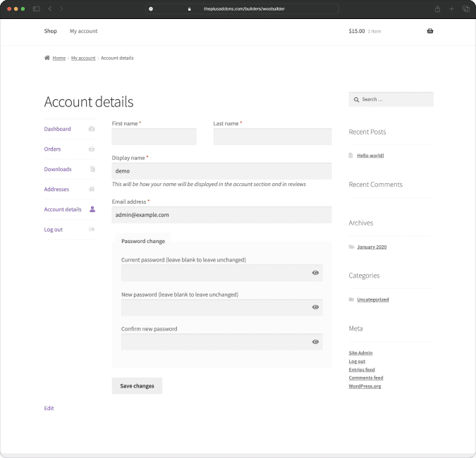Click the Log out arrow icon
The width and height of the screenshot is (476, 458).
(92, 230)
